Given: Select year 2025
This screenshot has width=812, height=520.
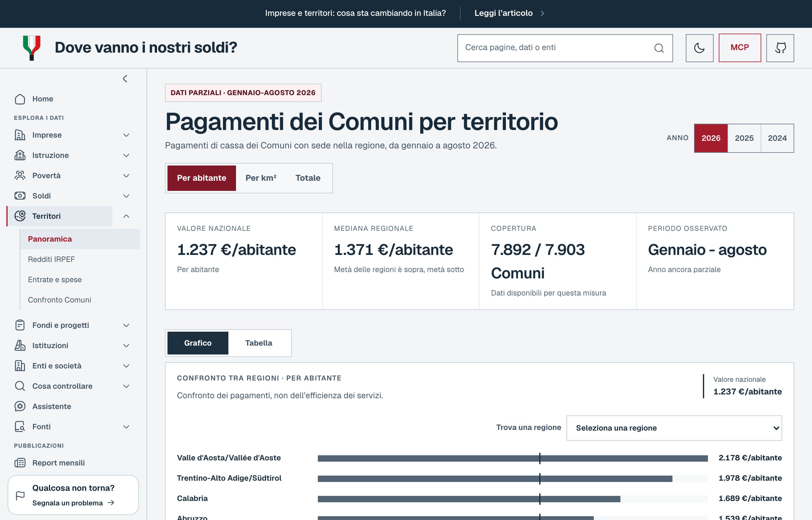Looking at the screenshot, I should click(744, 138).
